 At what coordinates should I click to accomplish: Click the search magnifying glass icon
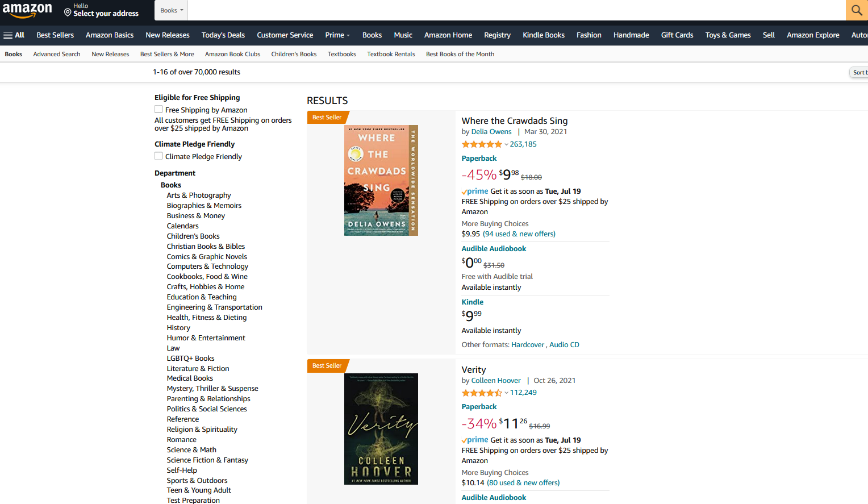pyautogui.click(x=857, y=10)
